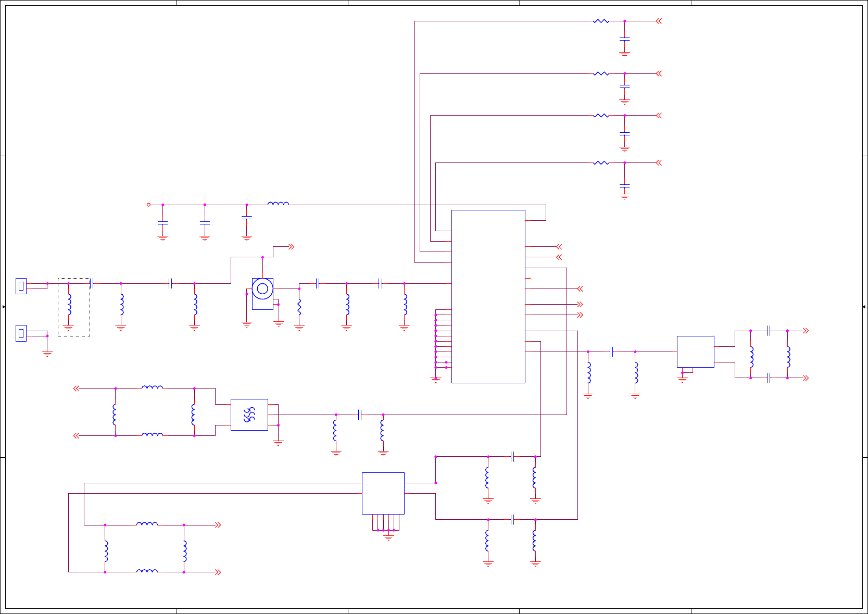Viewport: 868px width, 614px height.
Task: Select the resistor in the lowest of four RC filters
Action: 601,163
